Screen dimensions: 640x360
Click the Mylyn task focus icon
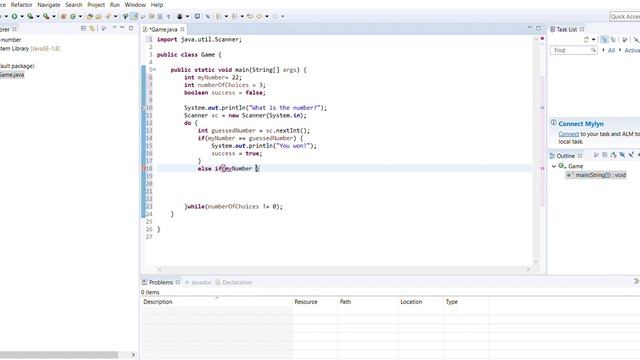click(x=180, y=16)
